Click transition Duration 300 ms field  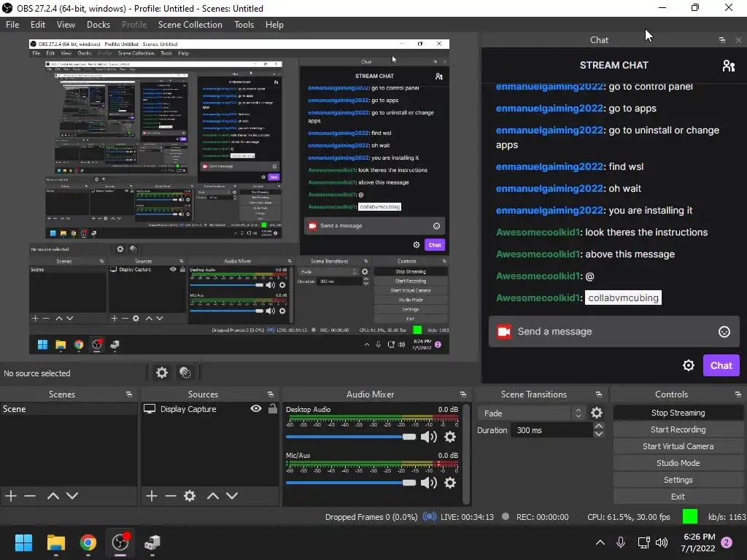click(x=551, y=430)
